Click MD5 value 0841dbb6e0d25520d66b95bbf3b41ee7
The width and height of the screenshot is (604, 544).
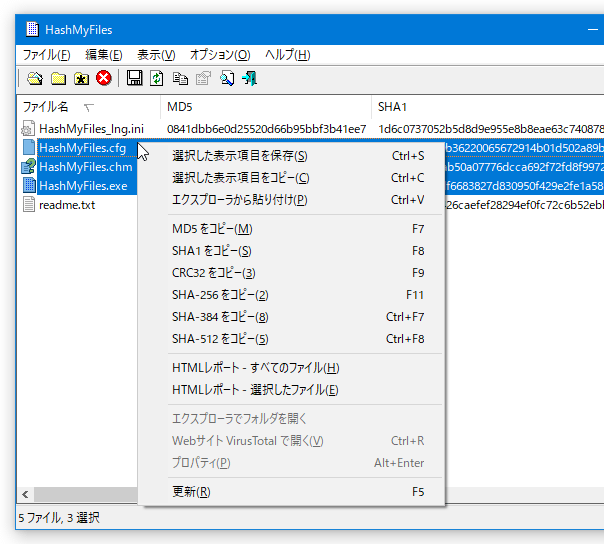(x=267, y=129)
